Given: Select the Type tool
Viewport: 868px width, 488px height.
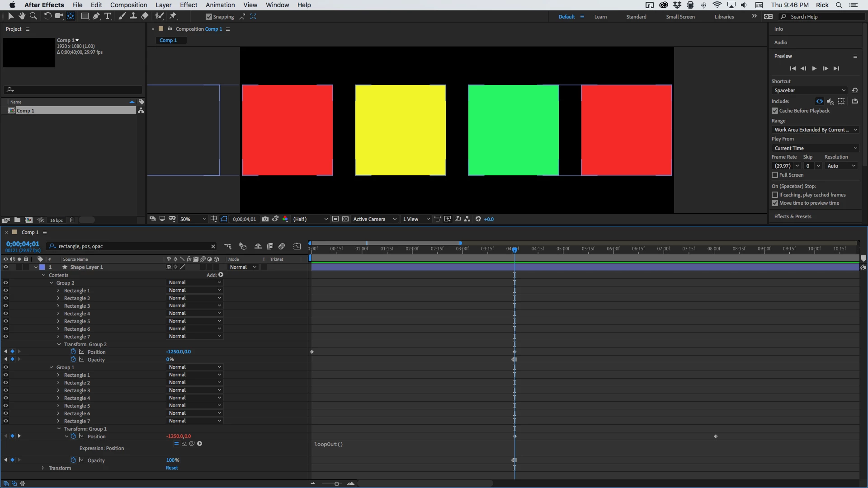Looking at the screenshot, I should point(108,16).
